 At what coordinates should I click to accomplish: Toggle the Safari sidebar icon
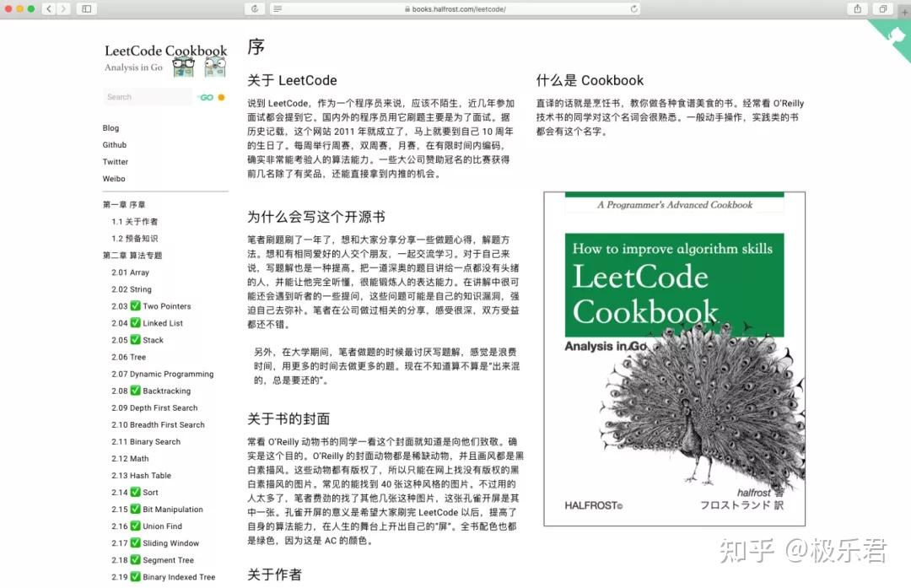(84, 8)
